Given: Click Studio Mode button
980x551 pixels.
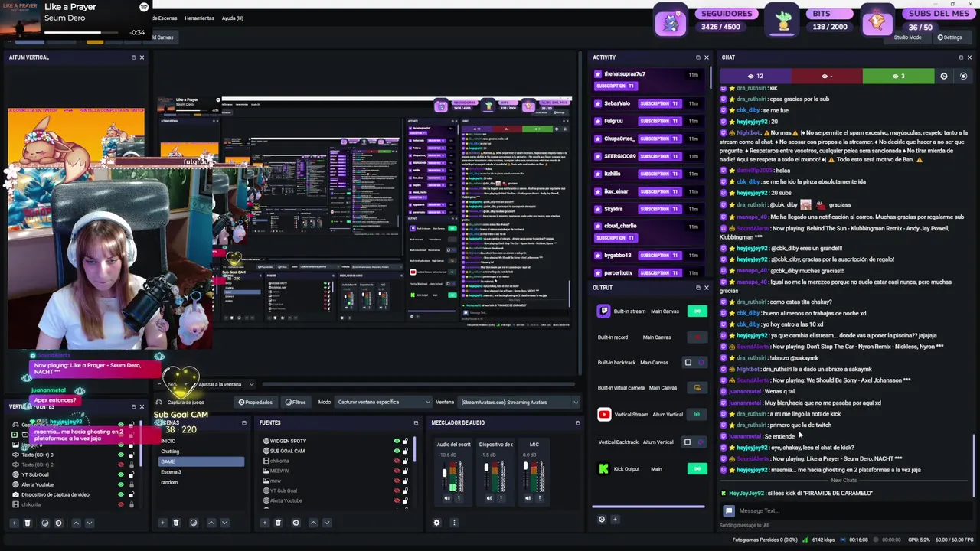Looking at the screenshot, I should coord(907,37).
